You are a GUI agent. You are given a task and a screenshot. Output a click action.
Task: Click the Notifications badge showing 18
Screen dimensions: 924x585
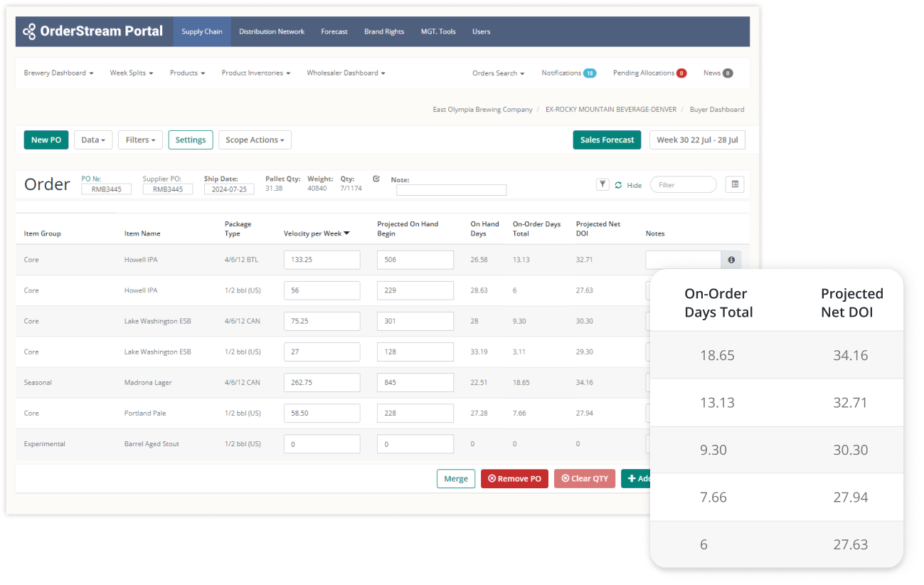[589, 73]
